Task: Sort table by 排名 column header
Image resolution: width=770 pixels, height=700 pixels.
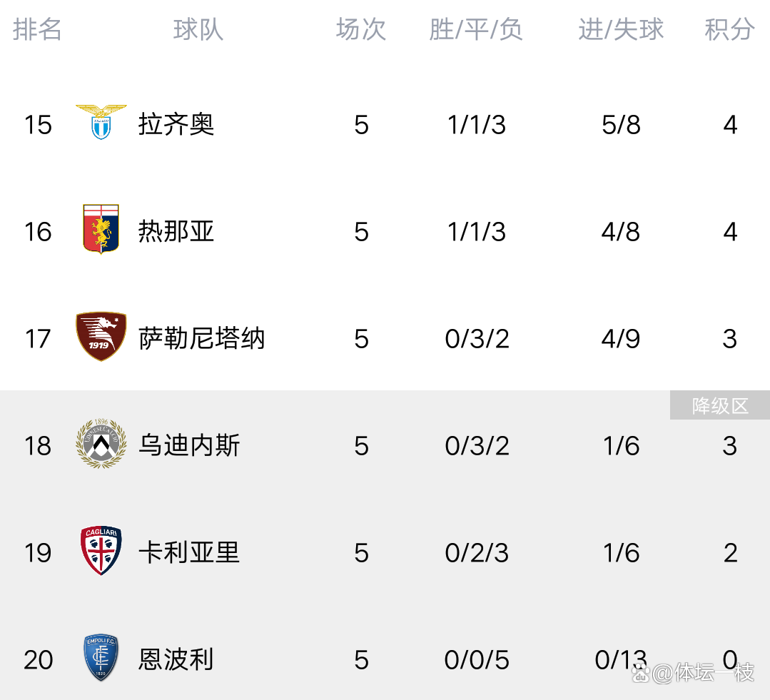Action: tap(37, 29)
